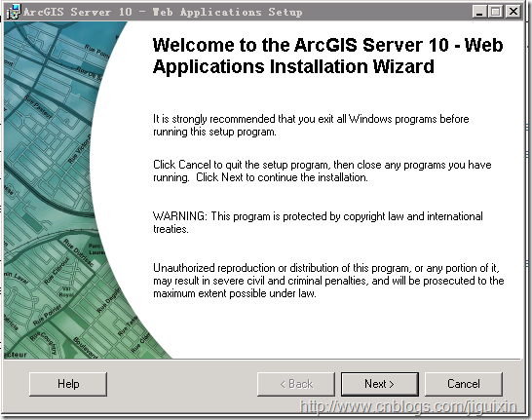The image size is (532, 420).
Task: Click the paragraph starting 'Click Cancel to quit'
Action: [x=322, y=171]
